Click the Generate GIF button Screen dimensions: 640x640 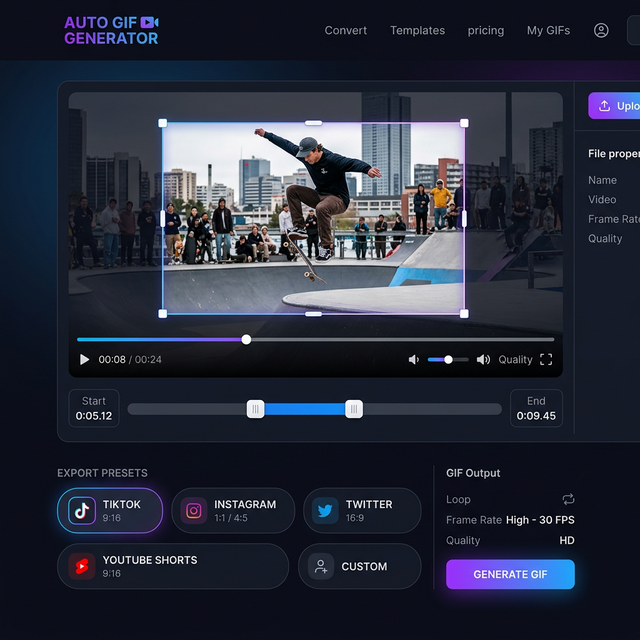[x=510, y=574]
